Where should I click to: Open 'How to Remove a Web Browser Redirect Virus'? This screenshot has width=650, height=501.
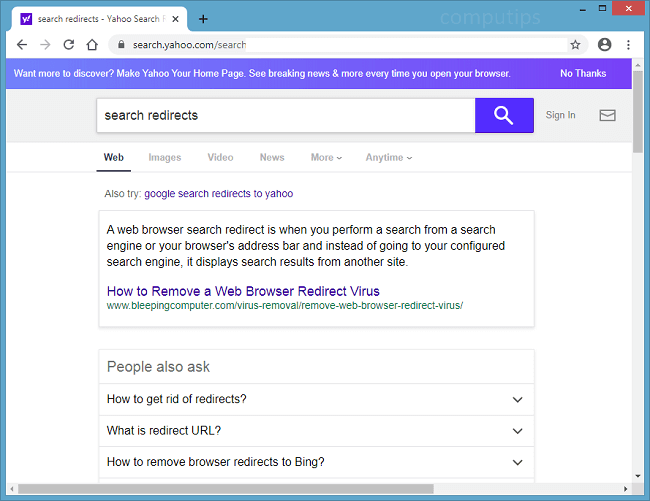coord(243,291)
